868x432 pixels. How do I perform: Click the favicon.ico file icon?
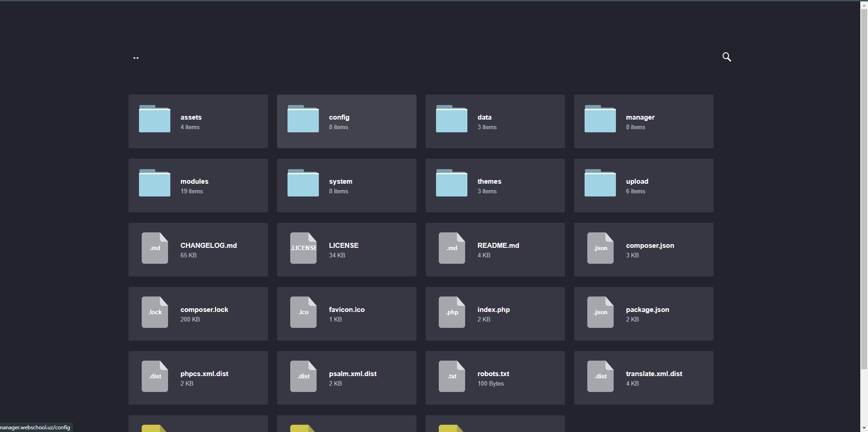click(303, 312)
